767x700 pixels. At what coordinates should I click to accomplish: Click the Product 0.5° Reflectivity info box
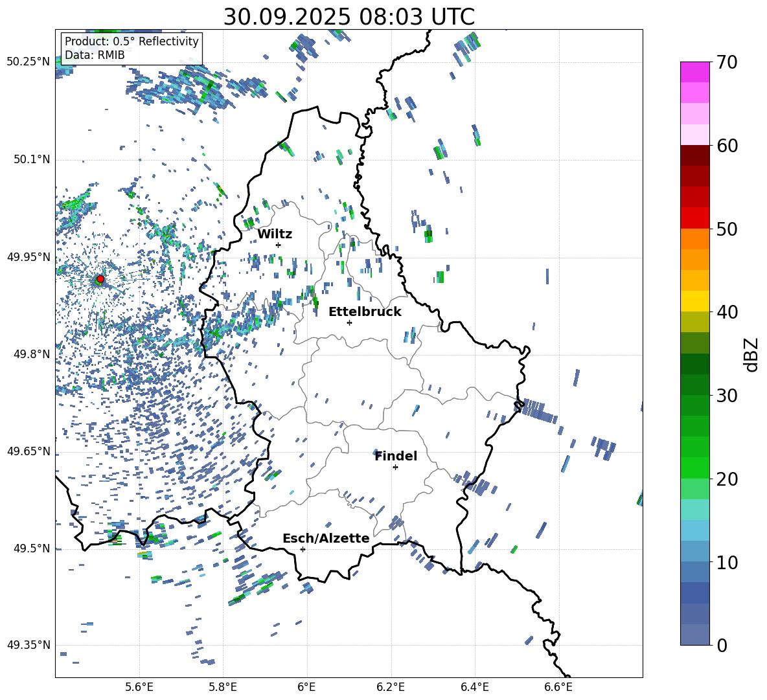pos(132,49)
